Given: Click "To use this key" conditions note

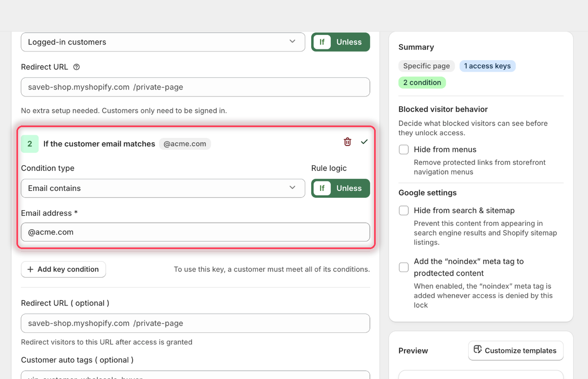Looking at the screenshot, I should pos(272,269).
